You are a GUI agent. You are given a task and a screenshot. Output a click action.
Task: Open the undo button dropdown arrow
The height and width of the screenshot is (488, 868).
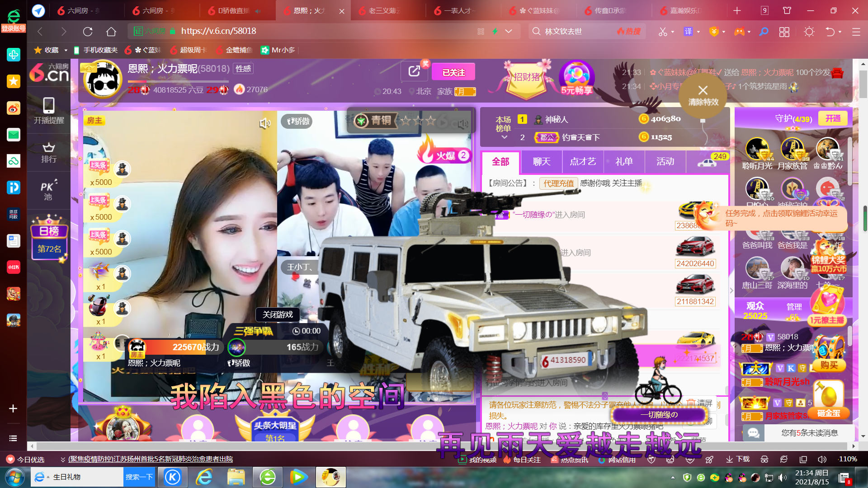click(x=840, y=32)
